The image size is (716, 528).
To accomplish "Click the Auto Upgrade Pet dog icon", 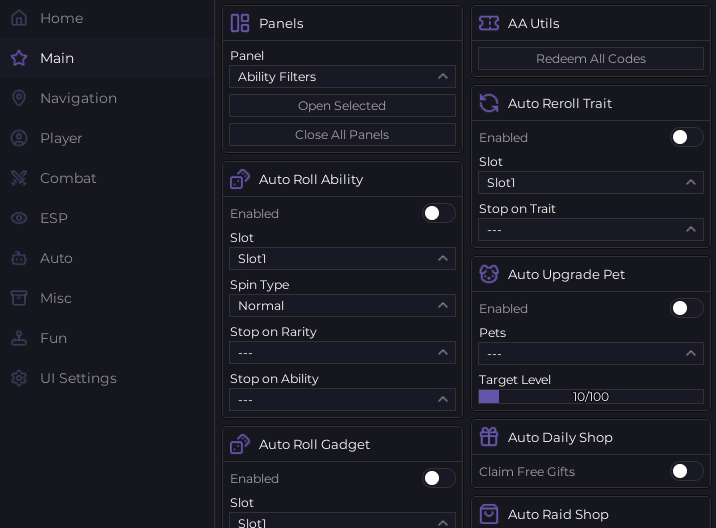I will point(489,275).
